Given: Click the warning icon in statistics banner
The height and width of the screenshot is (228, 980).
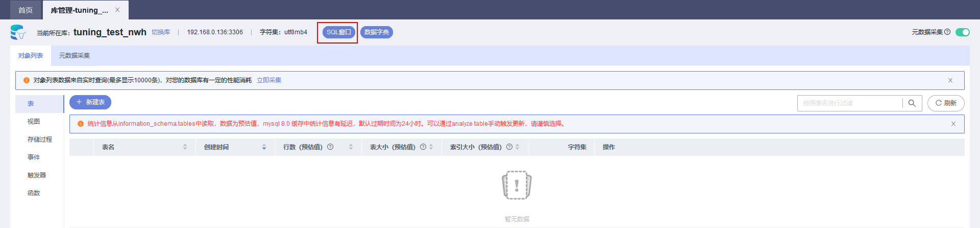Looking at the screenshot, I should pos(81,124).
